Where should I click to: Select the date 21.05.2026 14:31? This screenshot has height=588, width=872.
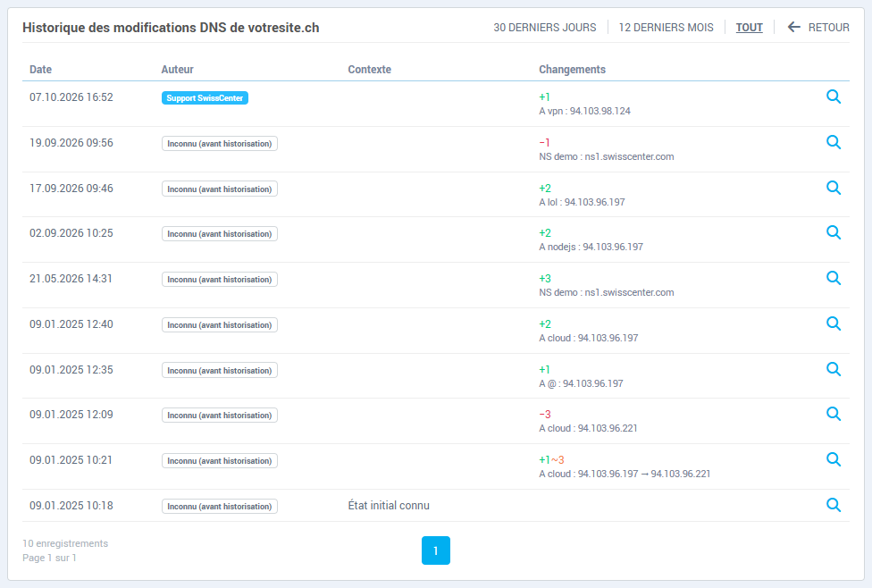pos(71,279)
